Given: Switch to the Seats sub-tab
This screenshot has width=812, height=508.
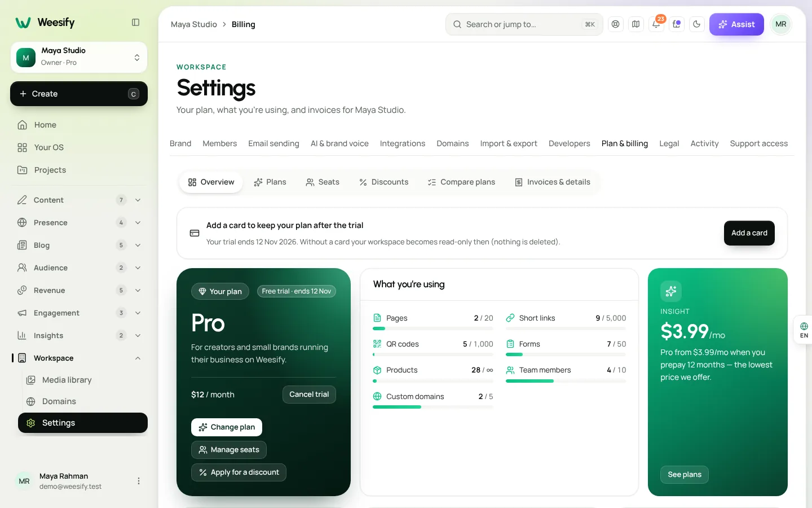Looking at the screenshot, I should coord(323,182).
